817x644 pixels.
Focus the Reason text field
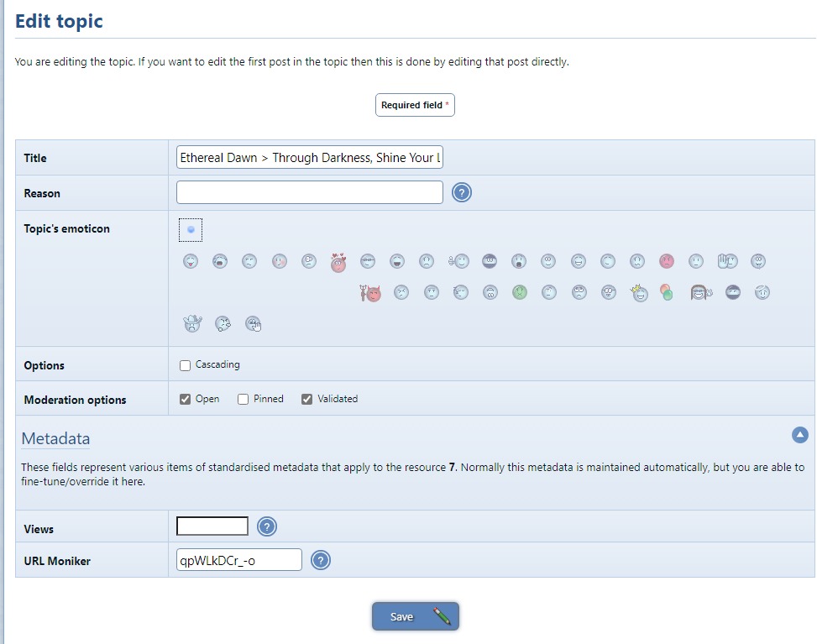pos(309,192)
